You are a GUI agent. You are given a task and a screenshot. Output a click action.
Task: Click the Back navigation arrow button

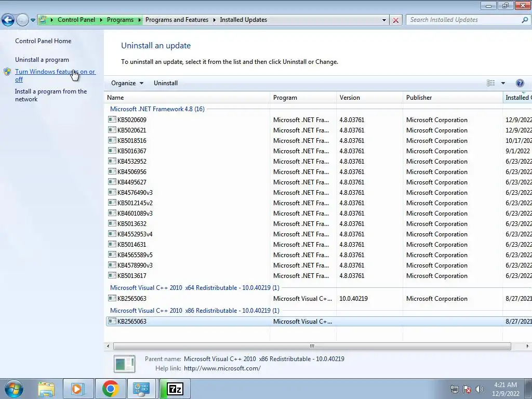tap(8, 20)
